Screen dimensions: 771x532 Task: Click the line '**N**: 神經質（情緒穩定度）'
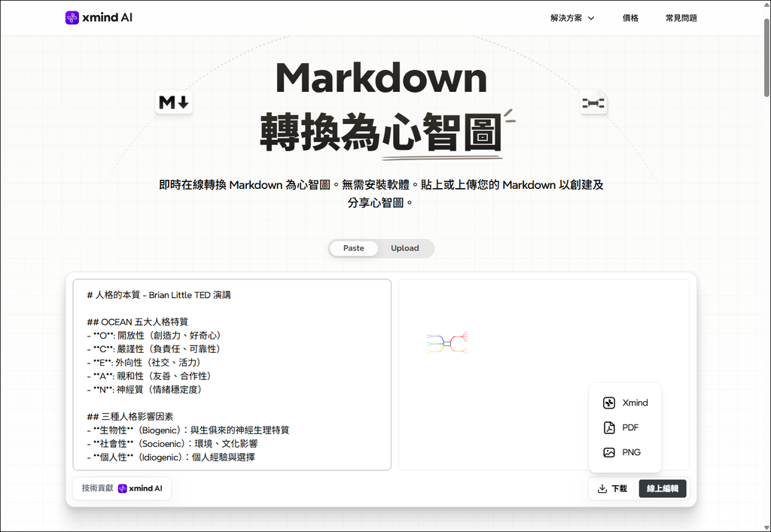[145, 390]
